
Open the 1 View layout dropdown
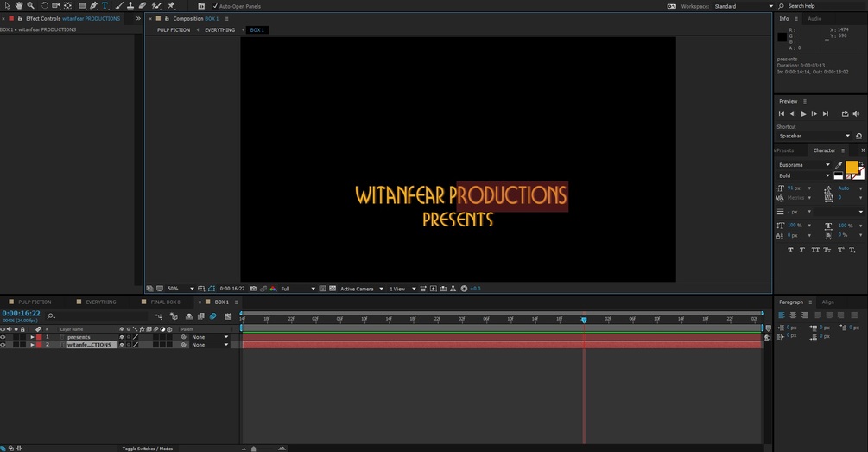(x=402, y=289)
